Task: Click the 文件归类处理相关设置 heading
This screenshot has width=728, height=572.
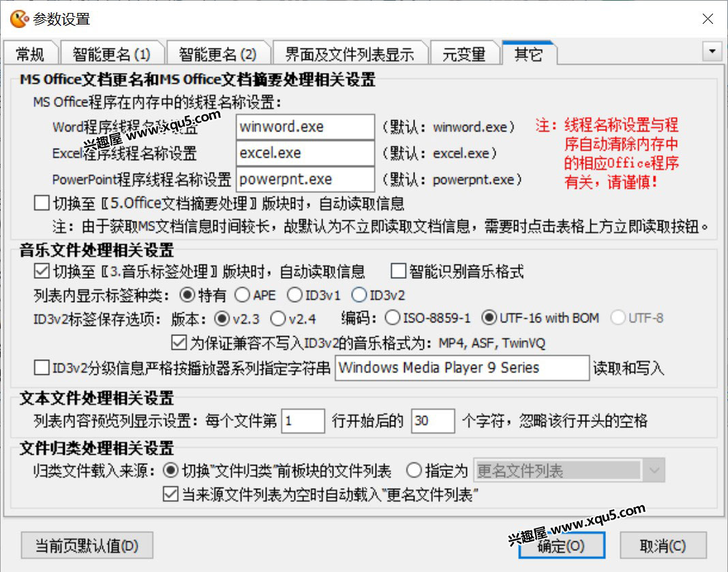Action: pos(97,448)
